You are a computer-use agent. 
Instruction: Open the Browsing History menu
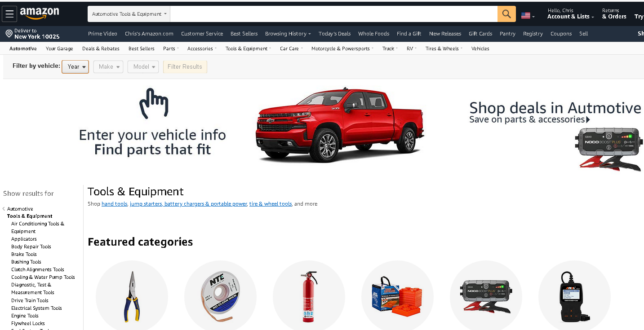click(288, 34)
